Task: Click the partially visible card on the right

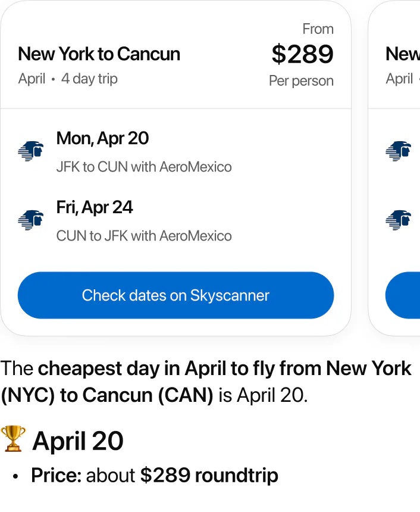Action: [405, 167]
